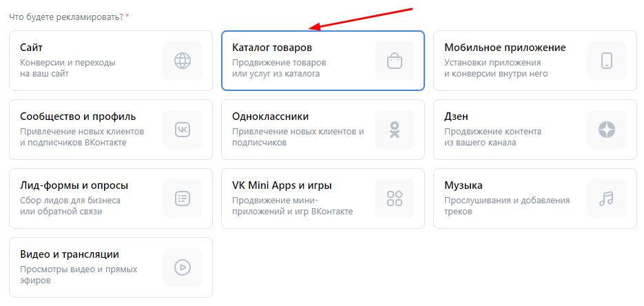The height and width of the screenshot is (306, 644).
Task: Click text 'Установки приложения и конверсии внутри него'
Action: tap(496, 68)
